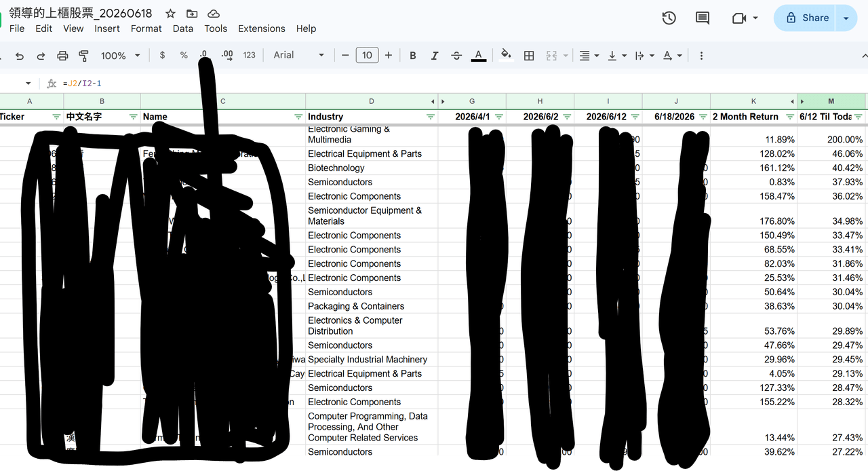Format as currency
The height and width of the screenshot is (471, 868).
point(162,56)
